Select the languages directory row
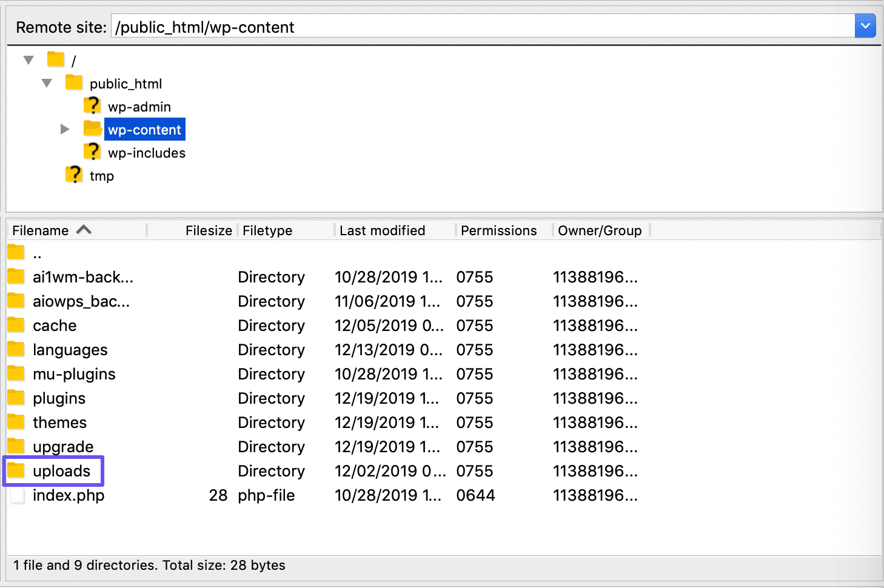Image resolution: width=884 pixels, height=588 pixels. [70, 350]
